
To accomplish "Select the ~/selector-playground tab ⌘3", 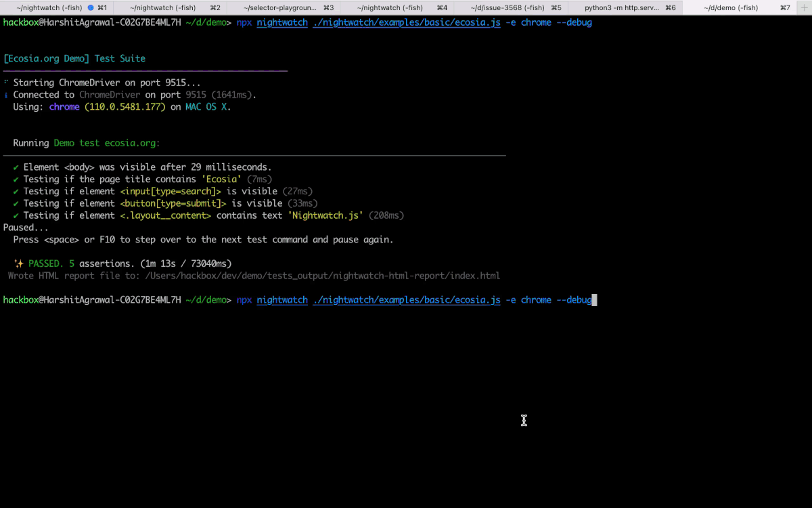I will (x=284, y=7).
